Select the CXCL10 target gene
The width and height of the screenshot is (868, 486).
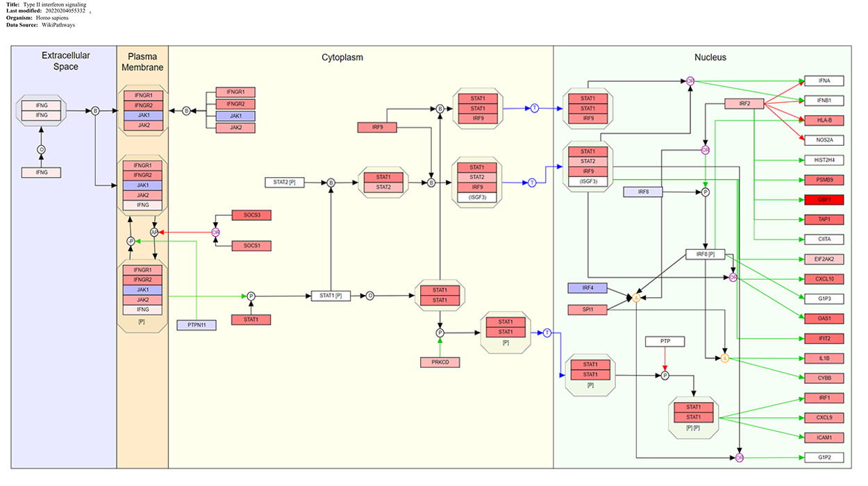824,279
